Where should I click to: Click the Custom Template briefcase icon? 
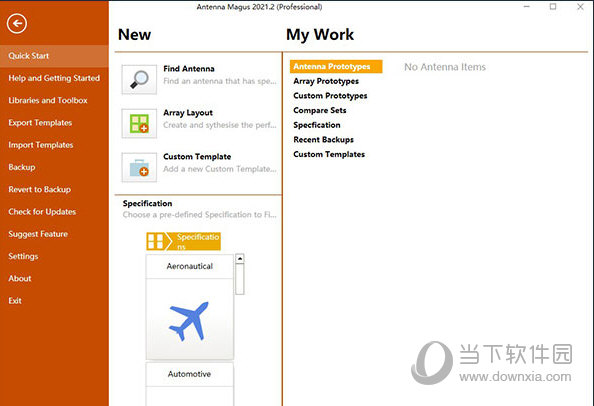(139, 167)
